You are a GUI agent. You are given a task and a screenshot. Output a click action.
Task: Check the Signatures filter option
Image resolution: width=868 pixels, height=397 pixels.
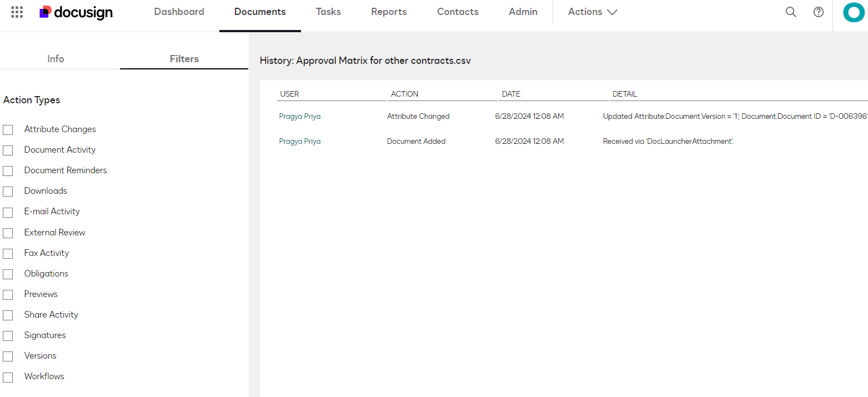[x=8, y=335]
